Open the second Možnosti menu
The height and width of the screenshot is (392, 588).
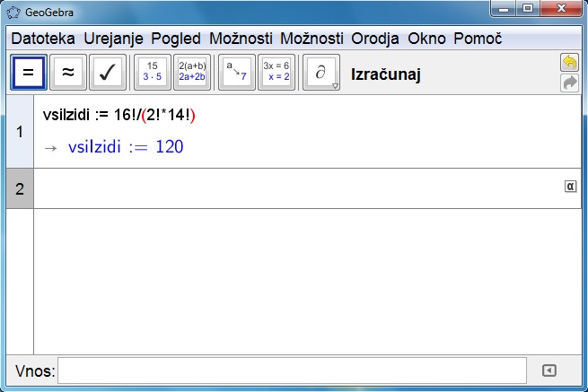click(x=312, y=39)
